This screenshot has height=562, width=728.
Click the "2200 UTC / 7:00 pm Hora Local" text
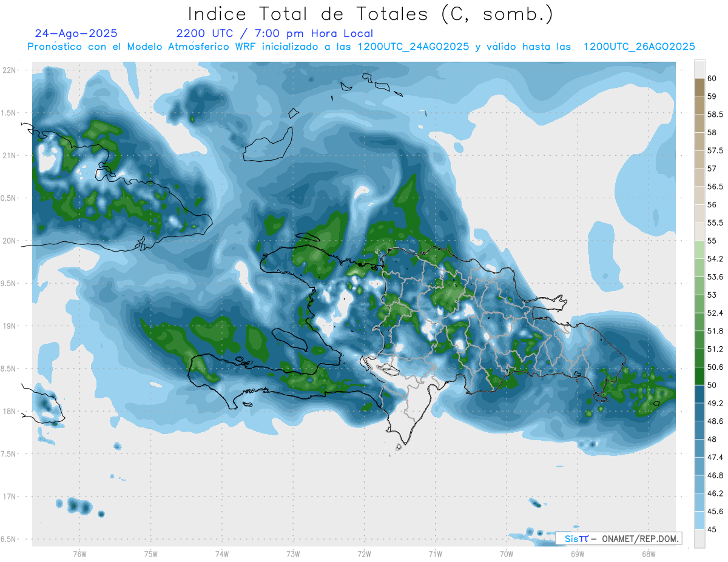click(274, 33)
